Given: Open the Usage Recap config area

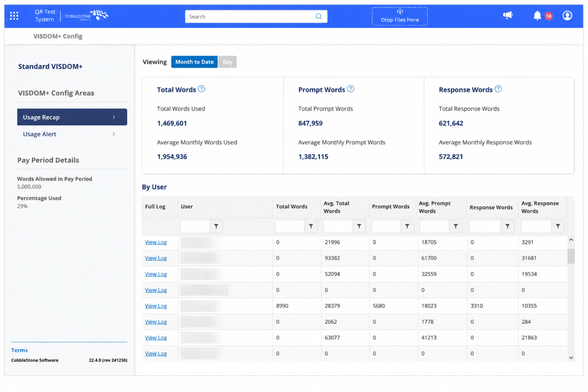Looking at the screenshot, I should pyautogui.click(x=72, y=117).
